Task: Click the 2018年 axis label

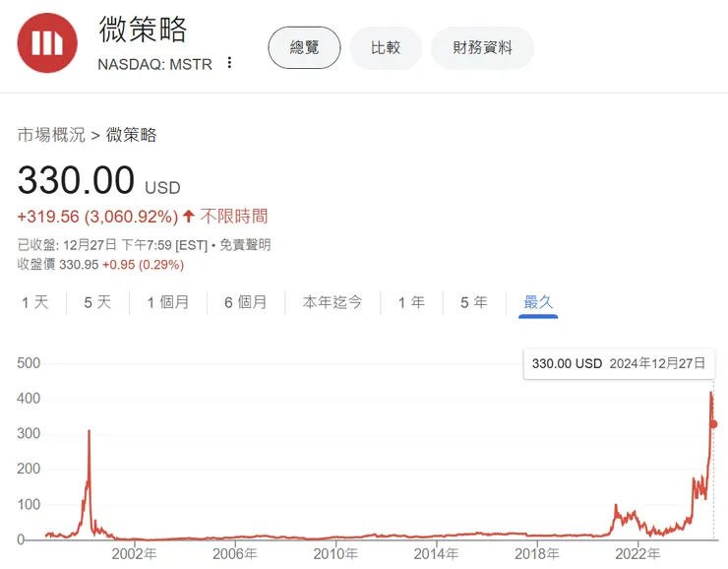Action: click(x=537, y=553)
